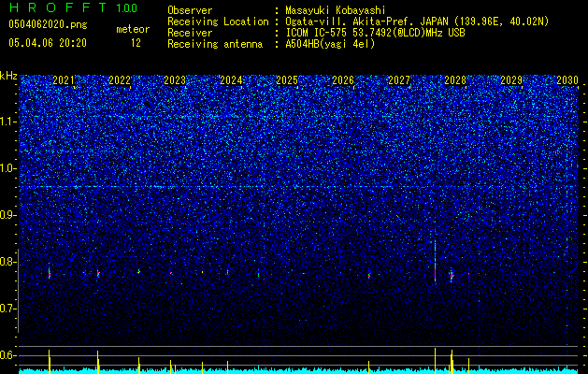The height and width of the screenshot is (374, 588).
Task: Click the 2028 time marker
Action: (x=455, y=80)
